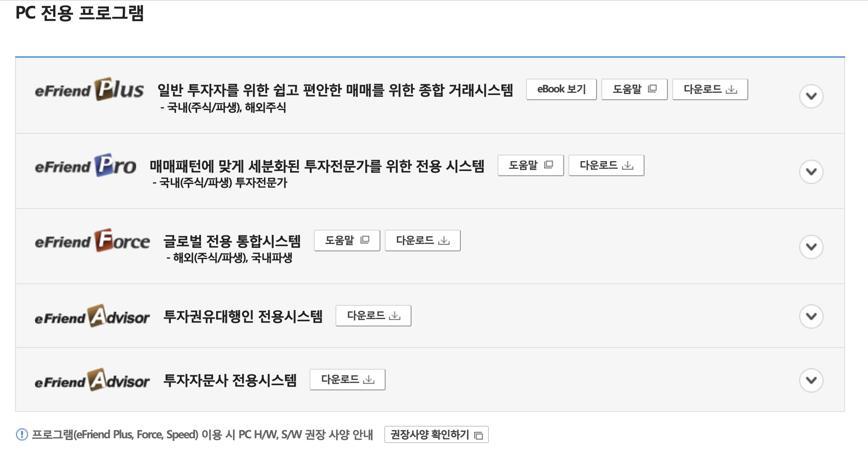Click the eFriend Pro logo
The height and width of the screenshot is (456, 868).
click(x=86, y=165)
